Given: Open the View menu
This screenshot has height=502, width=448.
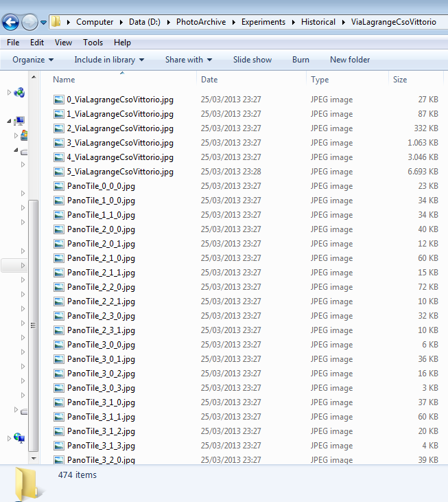Looking at the screenshot, I should 63,43.
